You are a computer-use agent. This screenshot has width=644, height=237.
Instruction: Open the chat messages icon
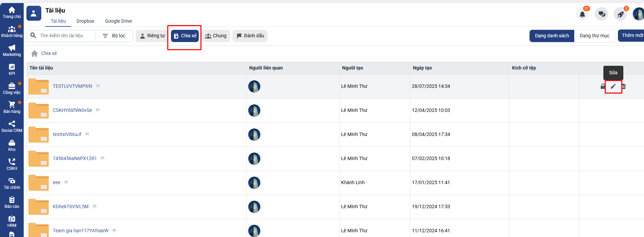[601, 14]
